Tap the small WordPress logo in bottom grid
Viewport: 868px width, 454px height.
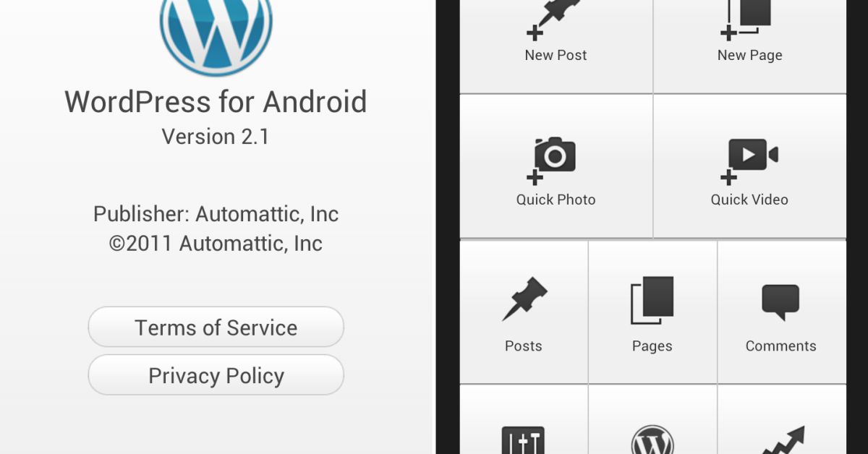pyautogui.click(x=652, y=440)
